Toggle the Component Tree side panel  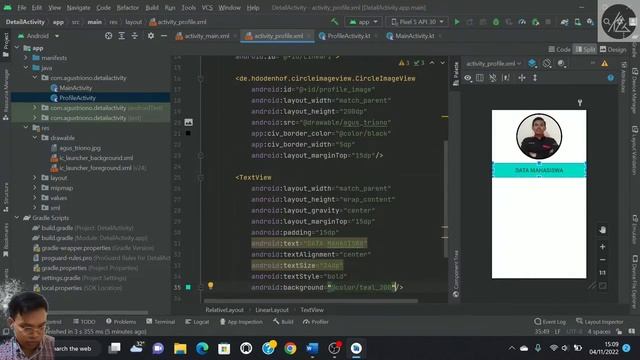(x=456, y=273)
